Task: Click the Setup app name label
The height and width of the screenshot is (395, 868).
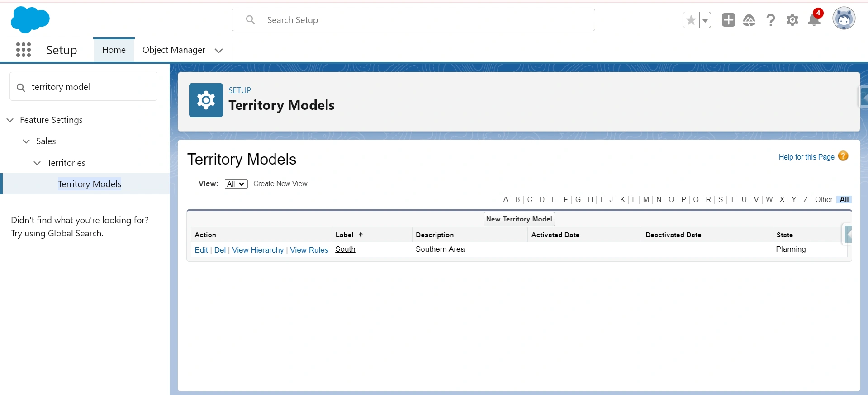Action: click(x=62, y=50)
